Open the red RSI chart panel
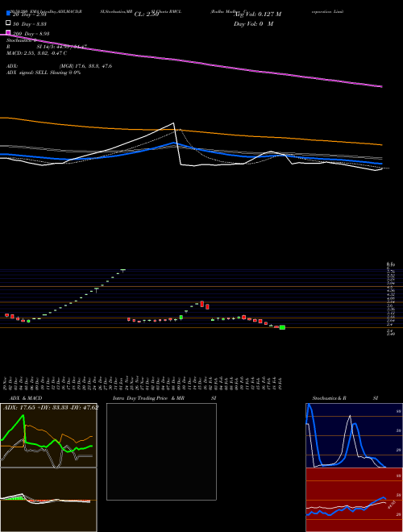The height and width of the screenshot is (532, 403). (x=354, y=500)
